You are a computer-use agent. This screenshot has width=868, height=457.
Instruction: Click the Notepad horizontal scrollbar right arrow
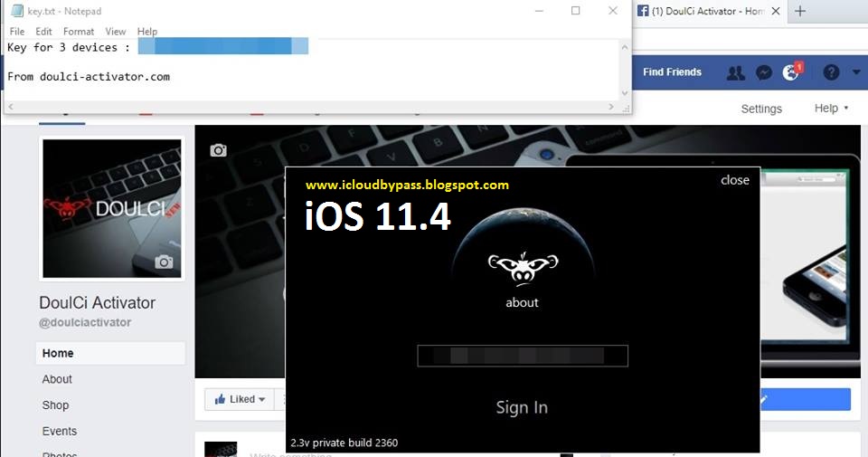coord(611,107)
